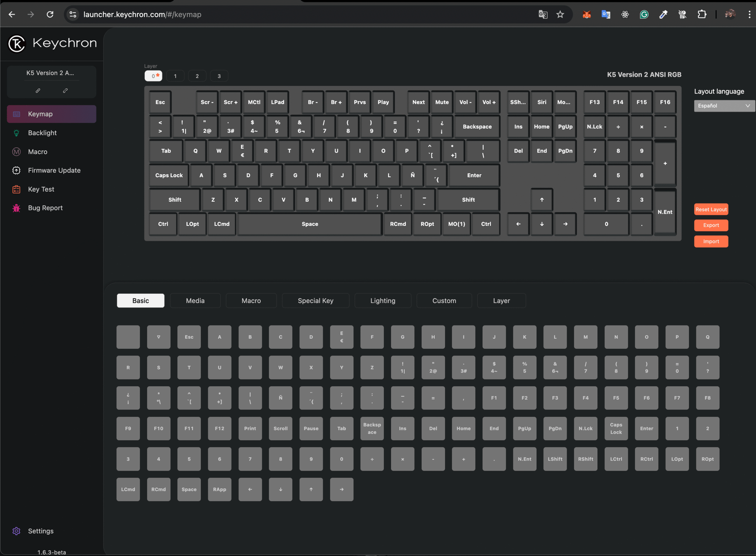Open the Macro keycode tab
The image size is (756, 556).
click(x=251, y=300)
